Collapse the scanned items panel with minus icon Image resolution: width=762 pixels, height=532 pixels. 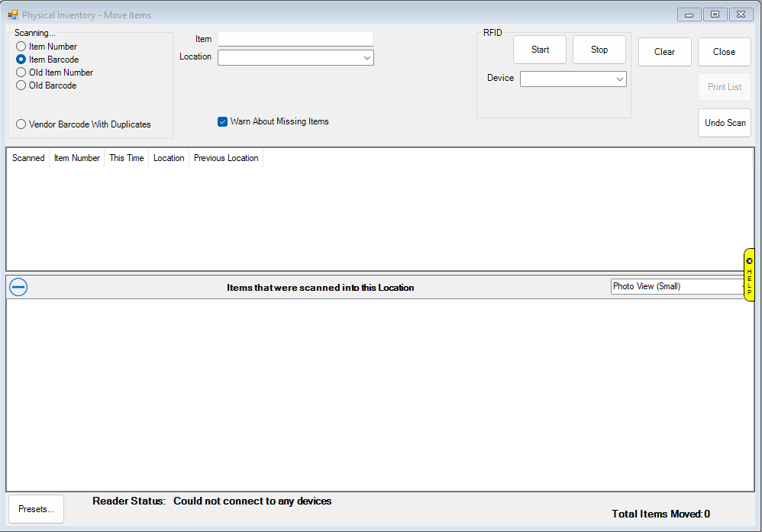[x=18, y=287]
